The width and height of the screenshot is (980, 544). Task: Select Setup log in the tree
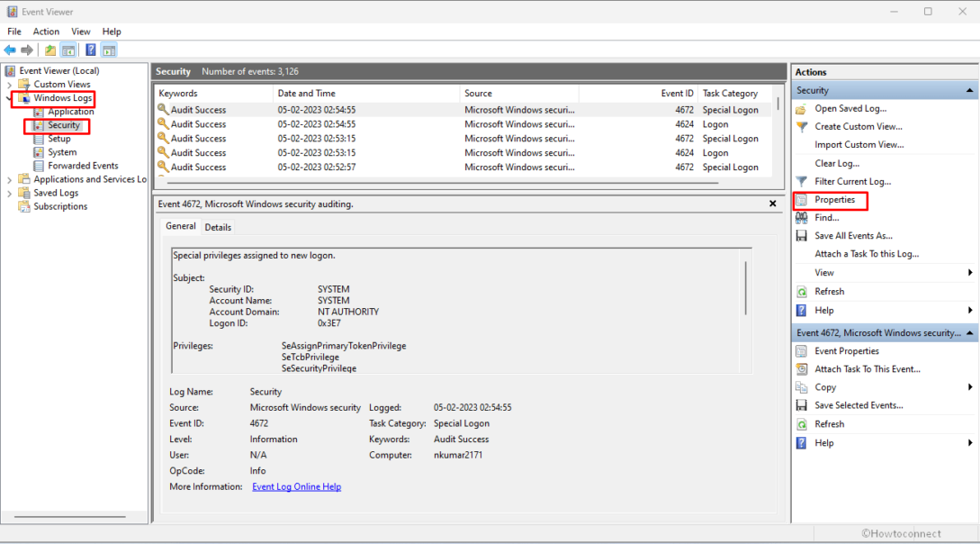coord(59,139)
